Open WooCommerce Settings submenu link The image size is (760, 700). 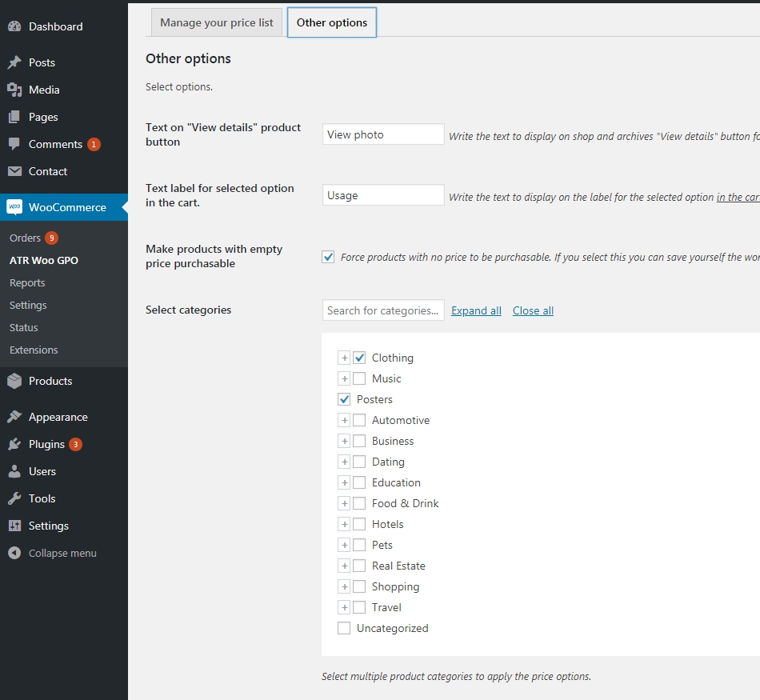[28, 306]
